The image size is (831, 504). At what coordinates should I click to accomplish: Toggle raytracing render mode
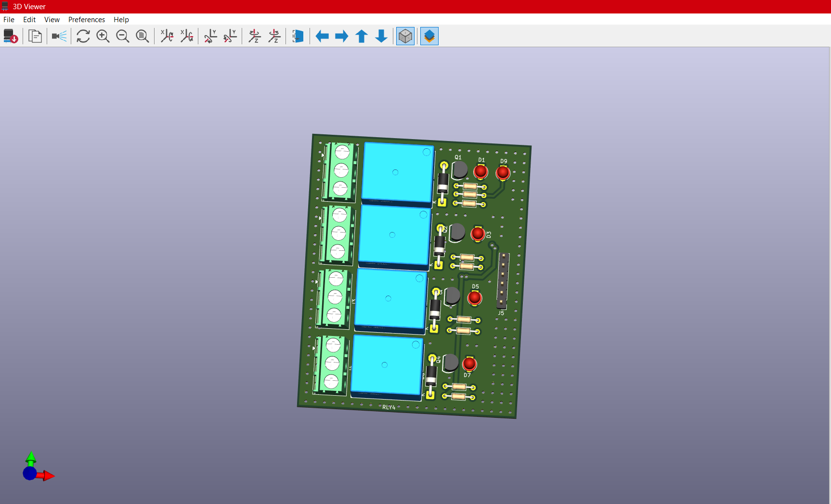(59, 36)
